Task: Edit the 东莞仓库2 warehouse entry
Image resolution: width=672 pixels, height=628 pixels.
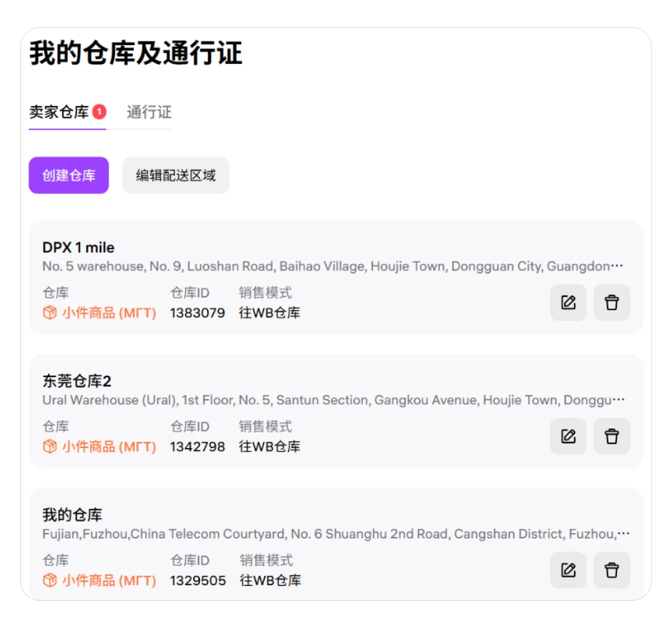Action: 568,436
